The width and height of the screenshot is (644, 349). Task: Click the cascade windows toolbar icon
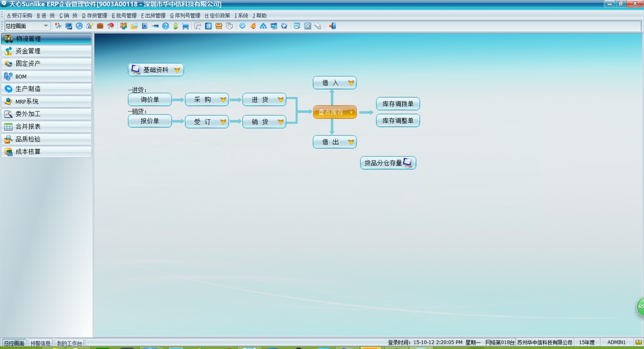(318, 26)
